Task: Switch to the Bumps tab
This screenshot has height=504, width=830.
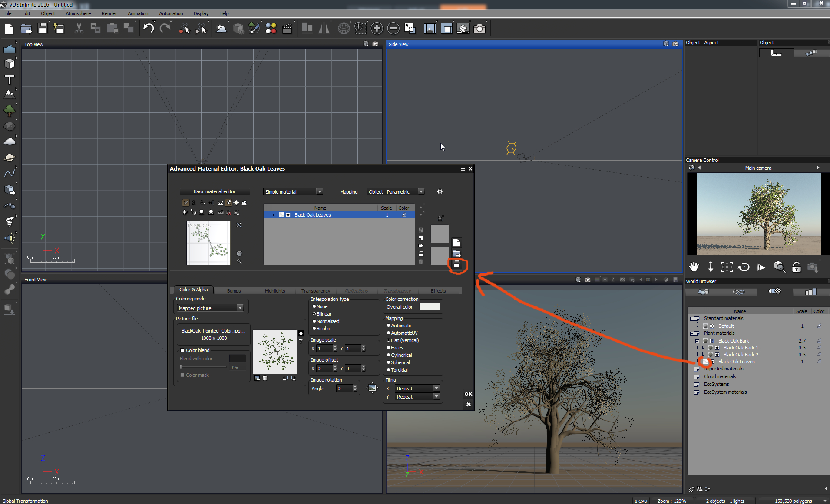Action: (234, 291)
